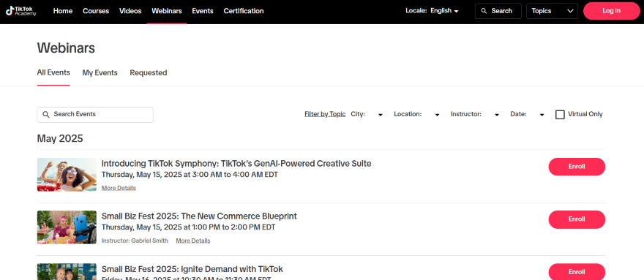Open Webinars in navigation bar
The height and width of the screenshot is (280, 644).
point(167,11)
